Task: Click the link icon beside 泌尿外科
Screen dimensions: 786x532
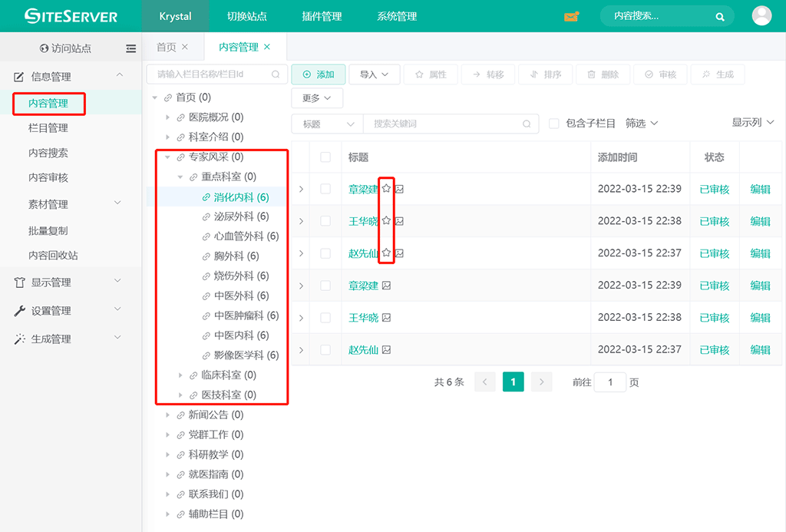Action: pyautogui.click(x=206, y=217)
